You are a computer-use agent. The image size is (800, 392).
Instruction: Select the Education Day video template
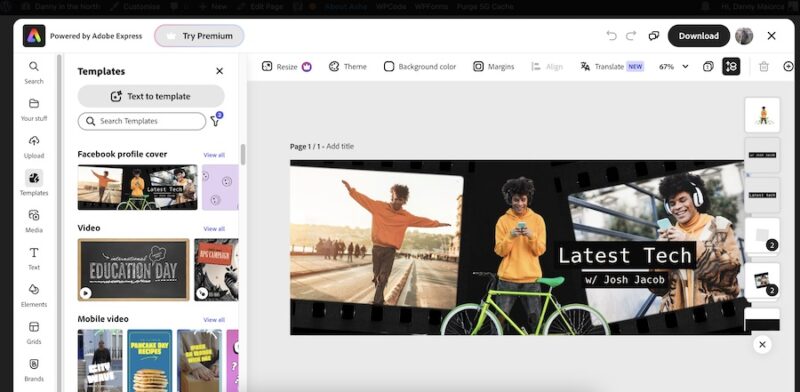(x=133, y=270)
